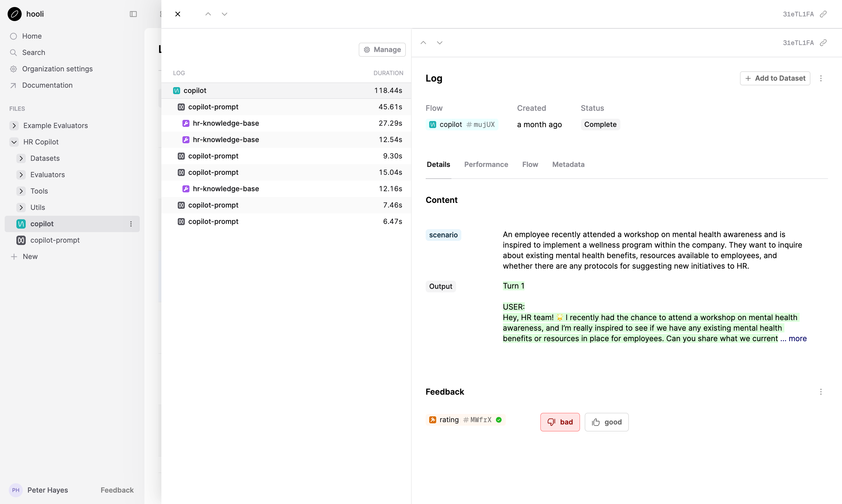842x504 pixels.
Task: Expand the Datasets folder
Action: pyautogui.click(x=21, y=158)
